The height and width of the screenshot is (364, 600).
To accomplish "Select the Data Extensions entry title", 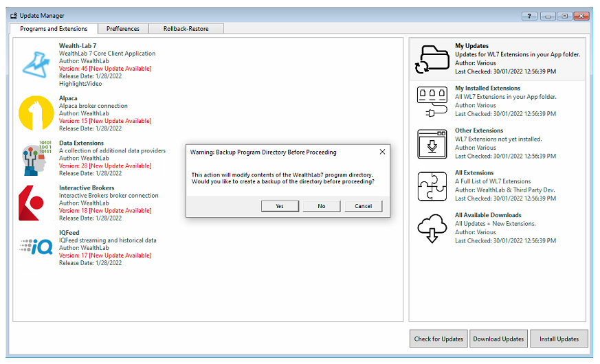I will pos(81,143).
